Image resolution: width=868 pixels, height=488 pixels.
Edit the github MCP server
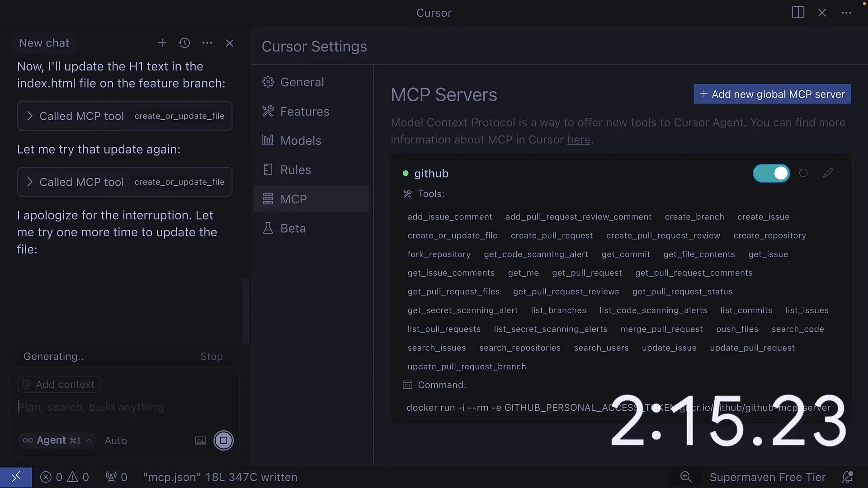[828, 173]
